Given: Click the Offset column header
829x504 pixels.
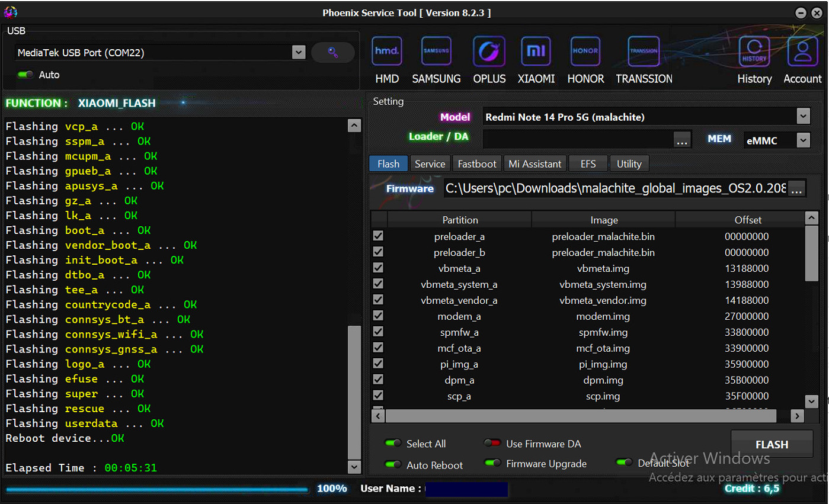Looking at the screenshot, I should 741,220.
